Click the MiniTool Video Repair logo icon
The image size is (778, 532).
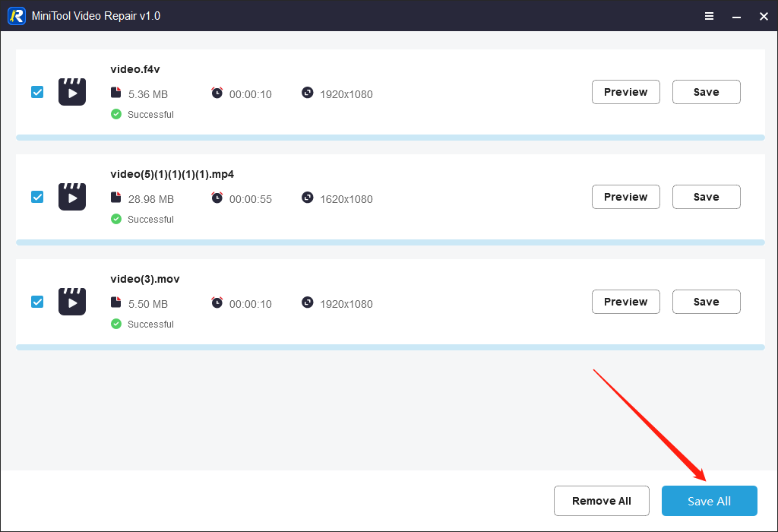point(17,16)
